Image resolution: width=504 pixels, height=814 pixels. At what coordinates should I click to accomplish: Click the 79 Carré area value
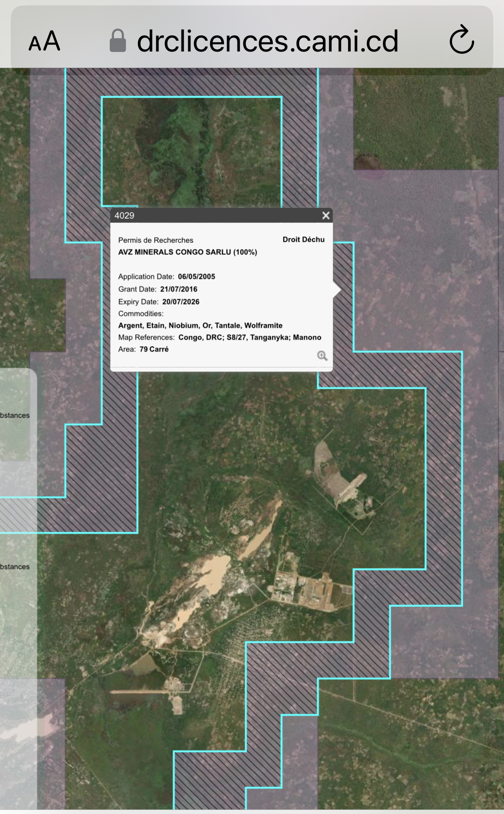click(x=154, y=349)
